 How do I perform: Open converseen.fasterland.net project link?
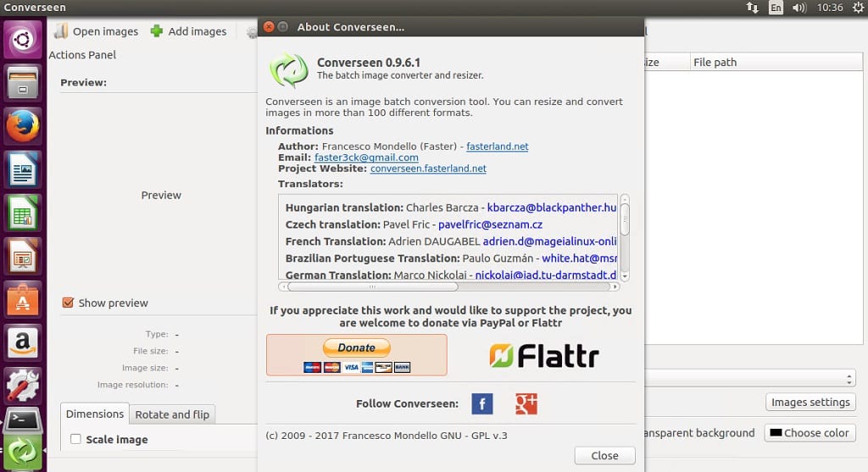coord(428,169)
